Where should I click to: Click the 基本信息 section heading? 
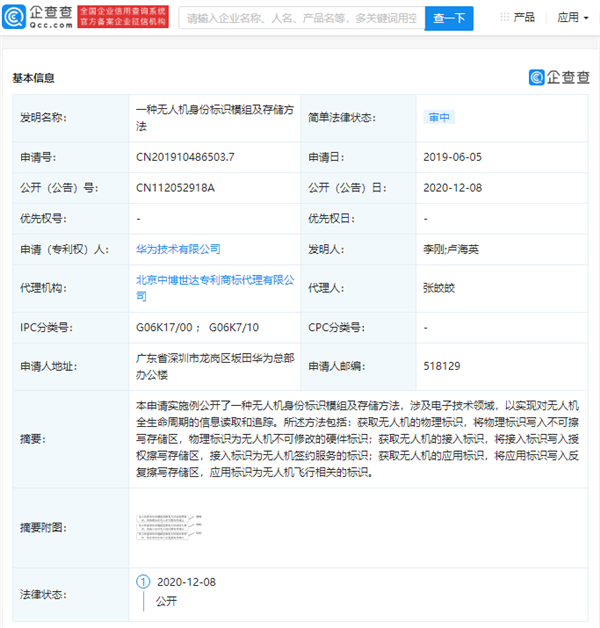click(x=33, y=78)
